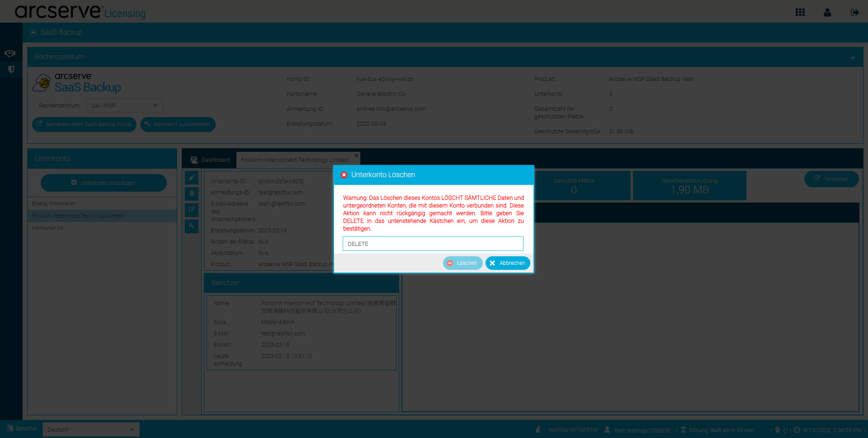The height and width of the screenshot is (438, 868).
Task: Click the Speicherplatznutzung tile
Action: [x=689, y=185]
